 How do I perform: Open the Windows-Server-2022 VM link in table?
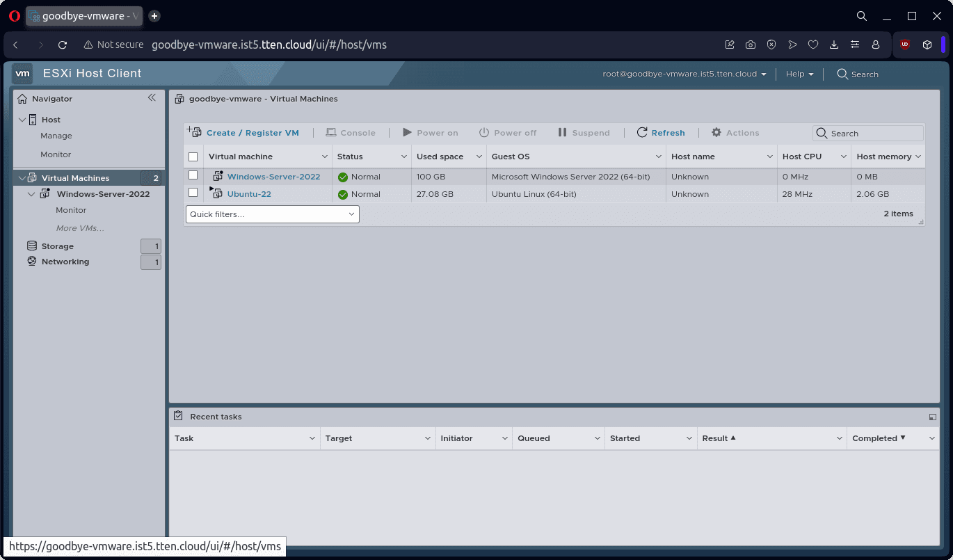click(x=274, y=177)
